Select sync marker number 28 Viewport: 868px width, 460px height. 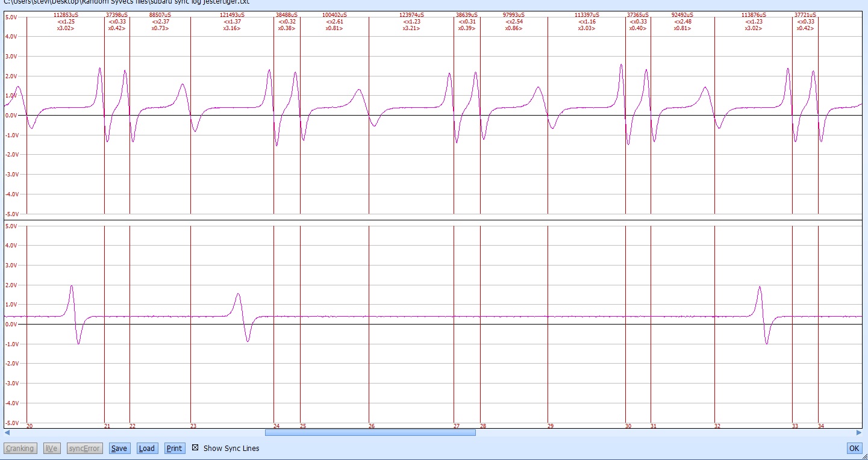[x=483, y=426]
